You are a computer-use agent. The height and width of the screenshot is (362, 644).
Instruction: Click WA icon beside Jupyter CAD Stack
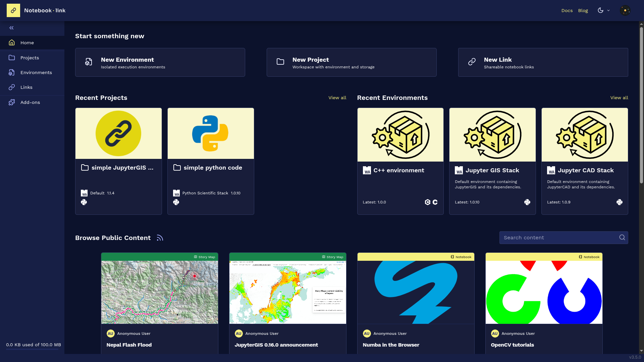[x=551, y=170]
